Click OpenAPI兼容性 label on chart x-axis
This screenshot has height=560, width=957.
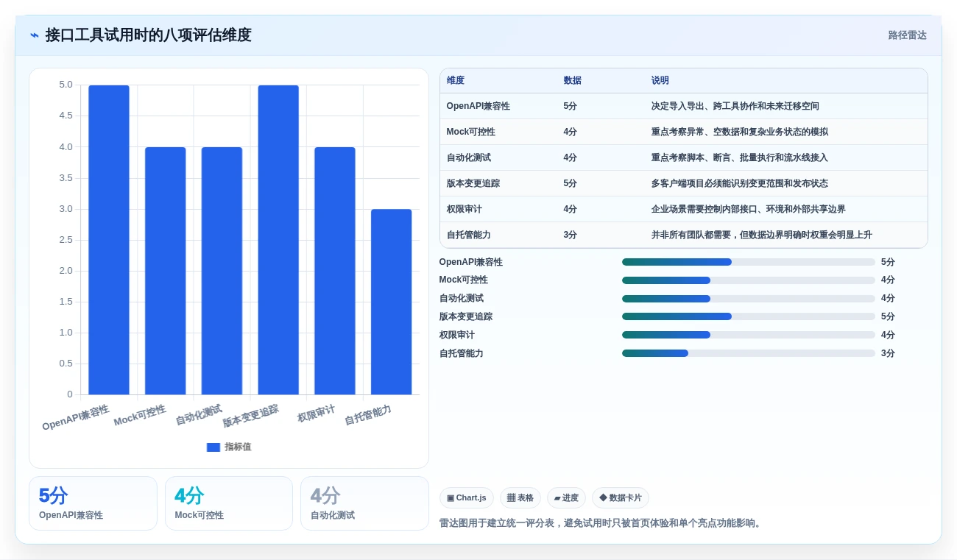[x=76, y=417]
